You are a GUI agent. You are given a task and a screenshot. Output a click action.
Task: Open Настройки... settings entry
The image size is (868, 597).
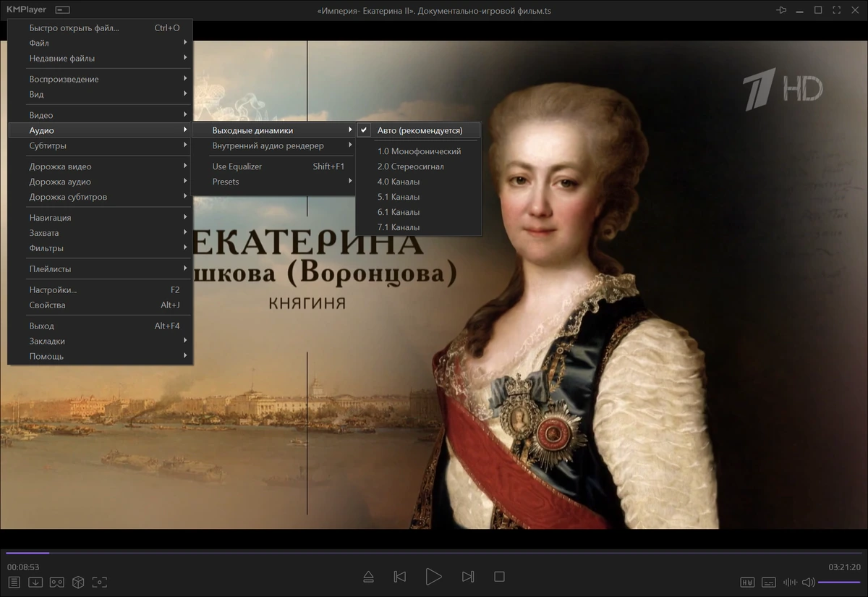click(100, 289)
